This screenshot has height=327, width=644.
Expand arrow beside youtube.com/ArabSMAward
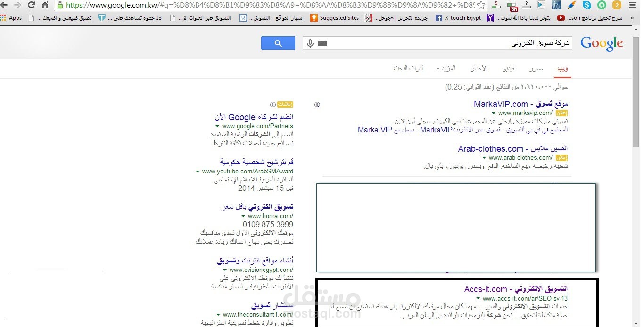tap(198, 172)
